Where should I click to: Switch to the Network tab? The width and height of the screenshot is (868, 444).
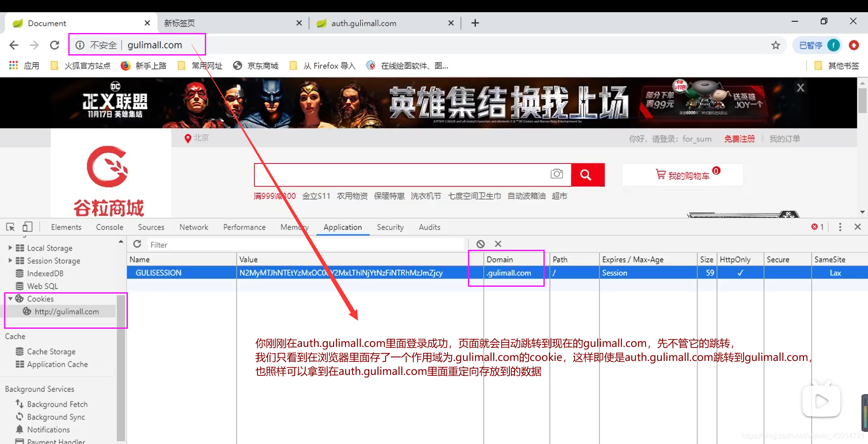[194, 227]
